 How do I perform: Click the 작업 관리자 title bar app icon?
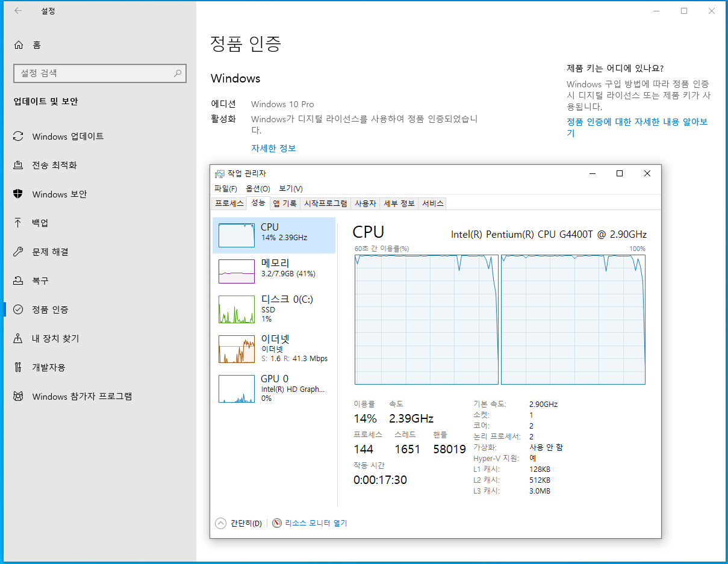[220, 174]
